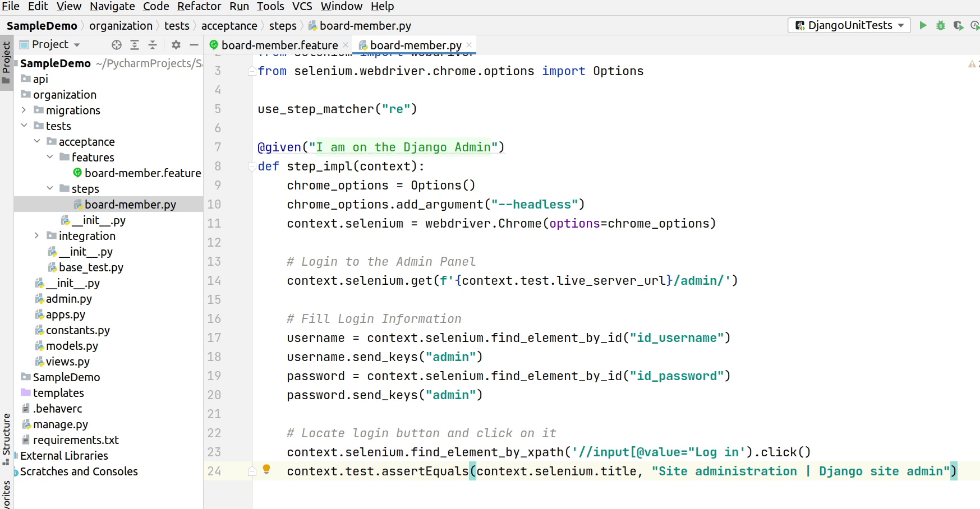Screen dimensions: 980x509
Task: Open Project panel settings gear
Action: click(176, 45)
